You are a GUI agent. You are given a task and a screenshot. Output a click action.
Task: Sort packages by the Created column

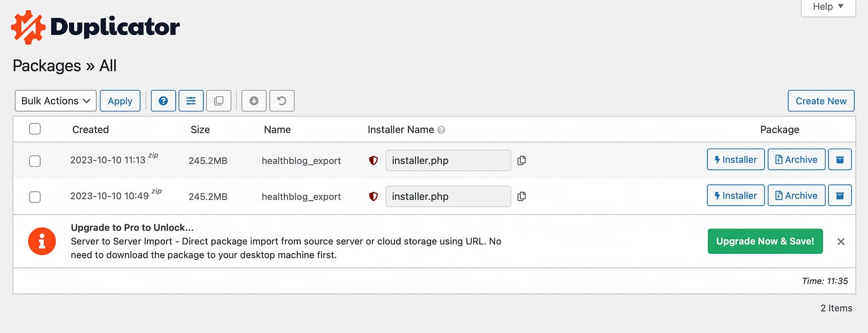click(x=90, y=129)
